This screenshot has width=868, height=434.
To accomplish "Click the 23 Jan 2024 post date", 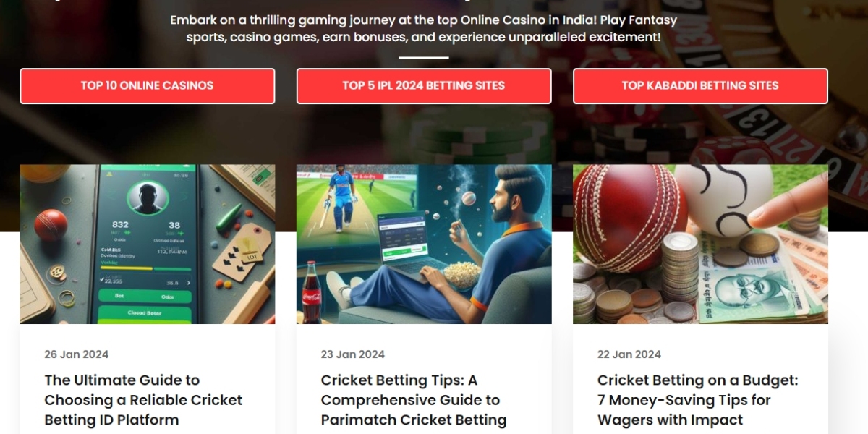I will click(353, 354).
